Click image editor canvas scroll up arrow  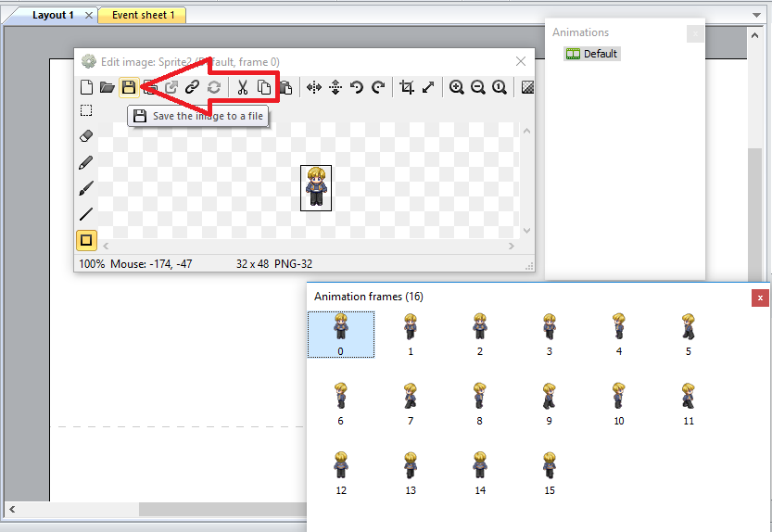[x=526, y=131]
